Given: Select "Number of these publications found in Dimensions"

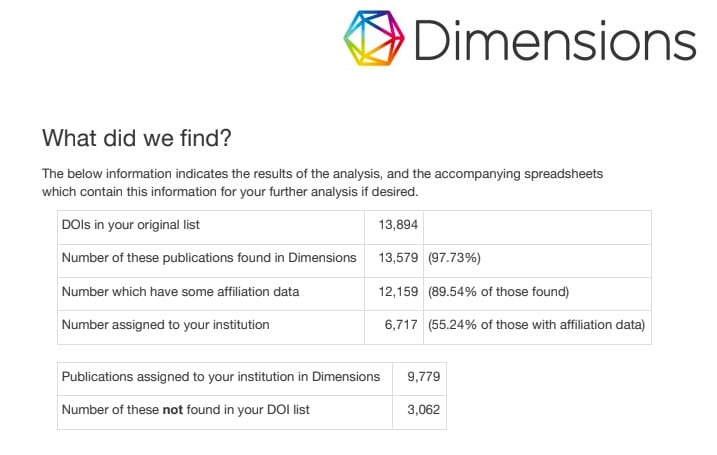Looking at the screenshot, I should (209, 258).
